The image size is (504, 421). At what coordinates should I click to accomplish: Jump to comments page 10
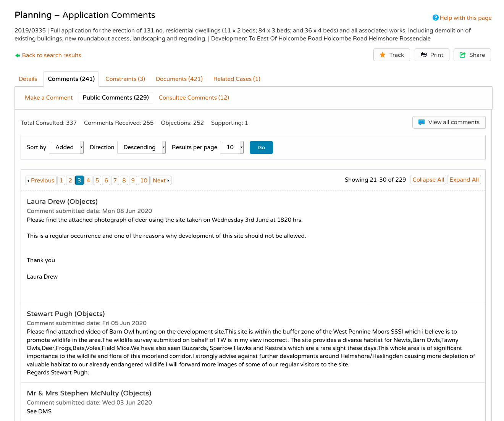coord(144,181)
